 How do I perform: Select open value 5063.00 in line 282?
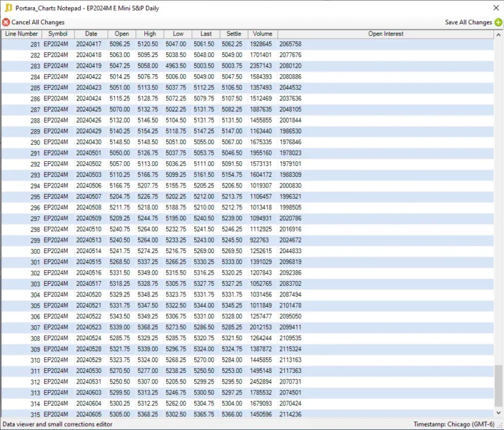[x=120, y=55]
